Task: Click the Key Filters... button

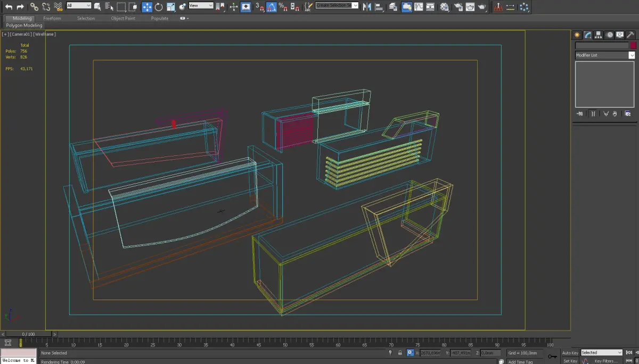Action: pos(606,361)
